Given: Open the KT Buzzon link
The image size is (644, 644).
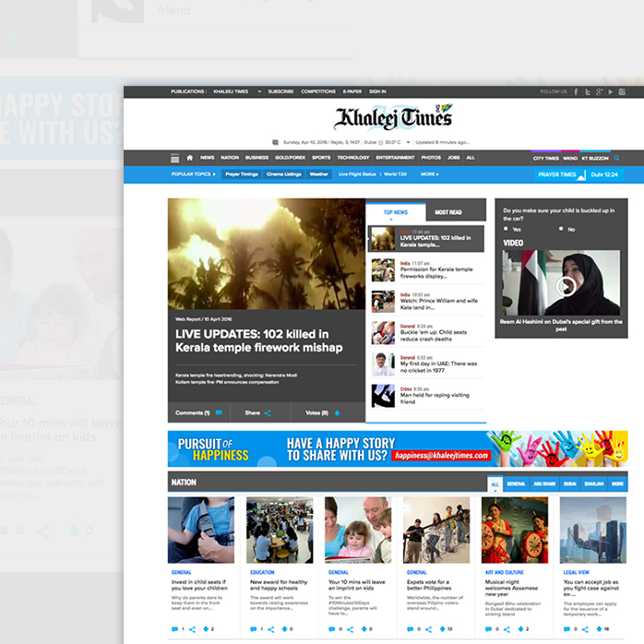Looking at the screenshot, I should (x=595, y=158).
